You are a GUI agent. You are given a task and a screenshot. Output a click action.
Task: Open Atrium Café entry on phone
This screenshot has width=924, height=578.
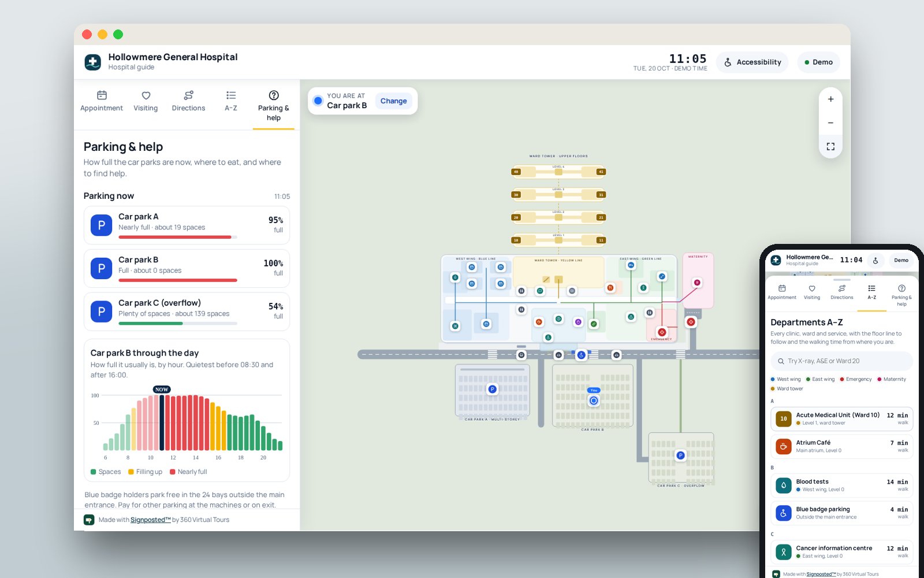(x=841, y=446)
